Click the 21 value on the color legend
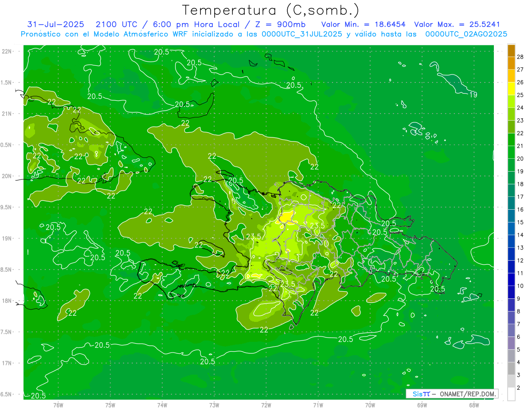 point(521,146)
